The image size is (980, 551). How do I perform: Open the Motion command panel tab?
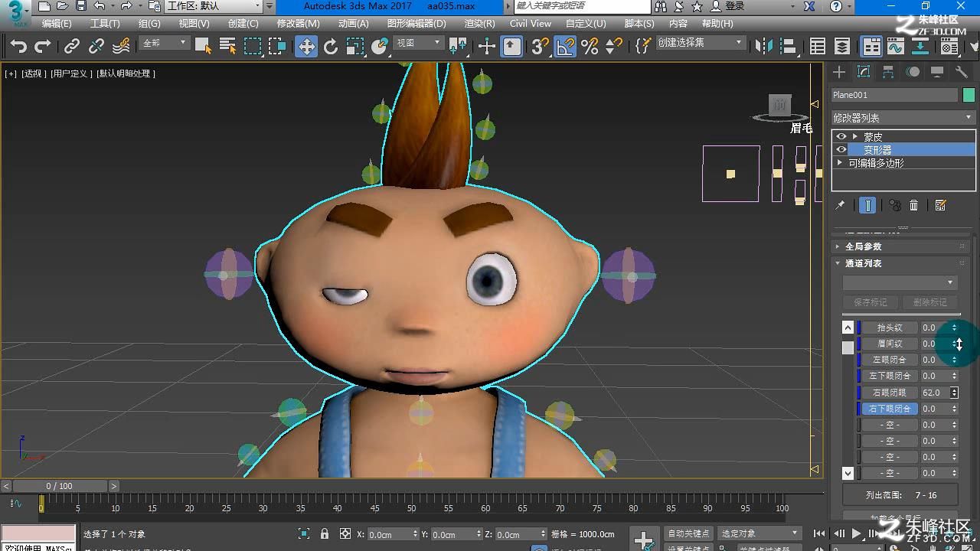tap(913, 72)
